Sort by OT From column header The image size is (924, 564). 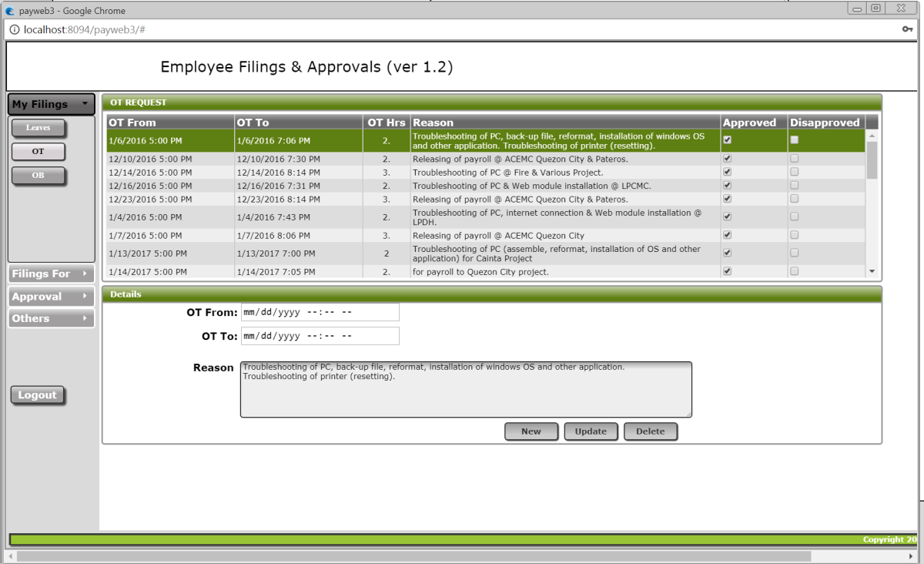tap(170, 123)
